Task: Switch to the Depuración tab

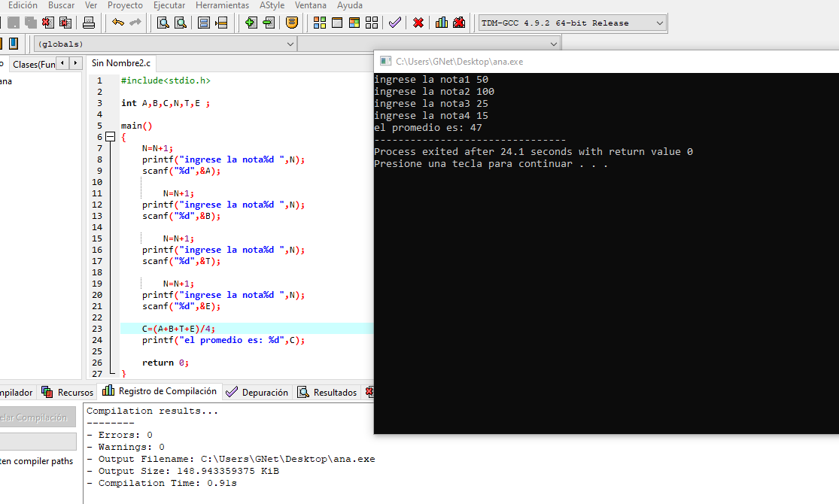Action: click(x=257, y=392)
